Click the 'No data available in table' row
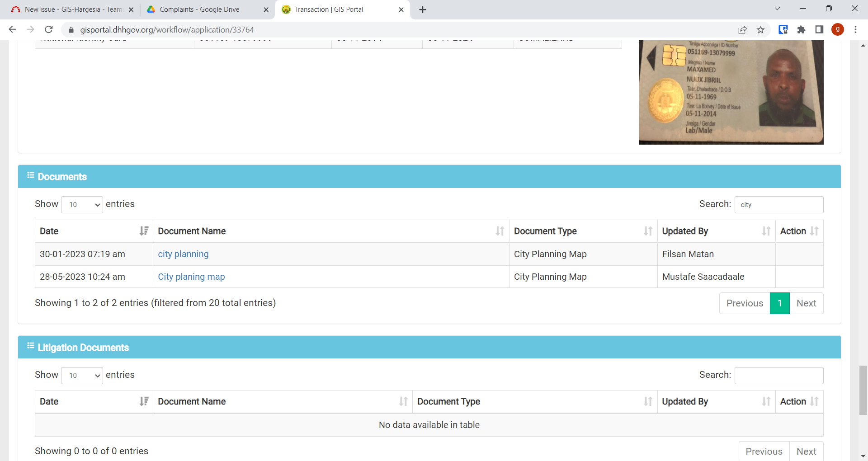 (429, 425)
